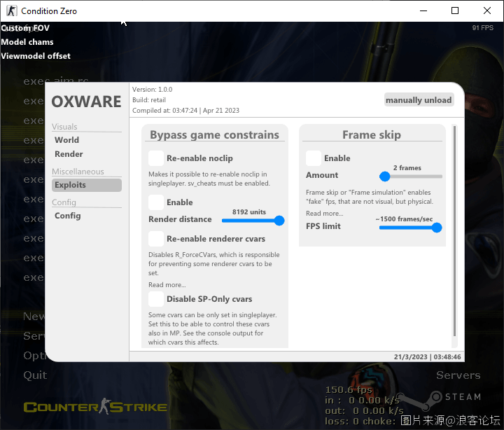Open Read more under renderer cvars

pos(167,284)
